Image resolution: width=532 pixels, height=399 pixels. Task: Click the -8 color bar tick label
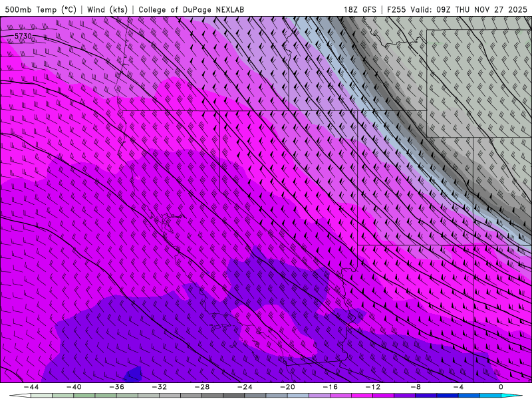click(416, 387)
